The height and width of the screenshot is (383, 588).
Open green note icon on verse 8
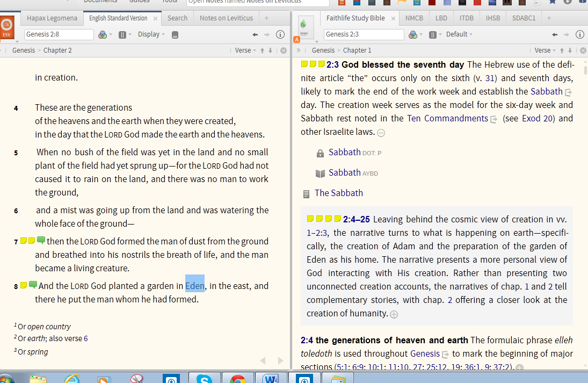click(33, 285)
